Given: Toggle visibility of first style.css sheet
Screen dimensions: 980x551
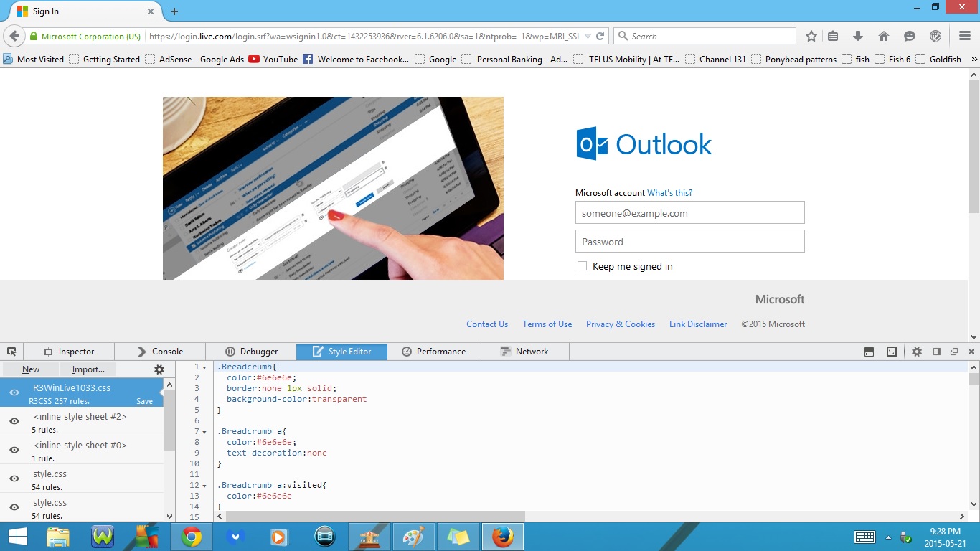Looking at the screenshot, I should pos(14,479).
